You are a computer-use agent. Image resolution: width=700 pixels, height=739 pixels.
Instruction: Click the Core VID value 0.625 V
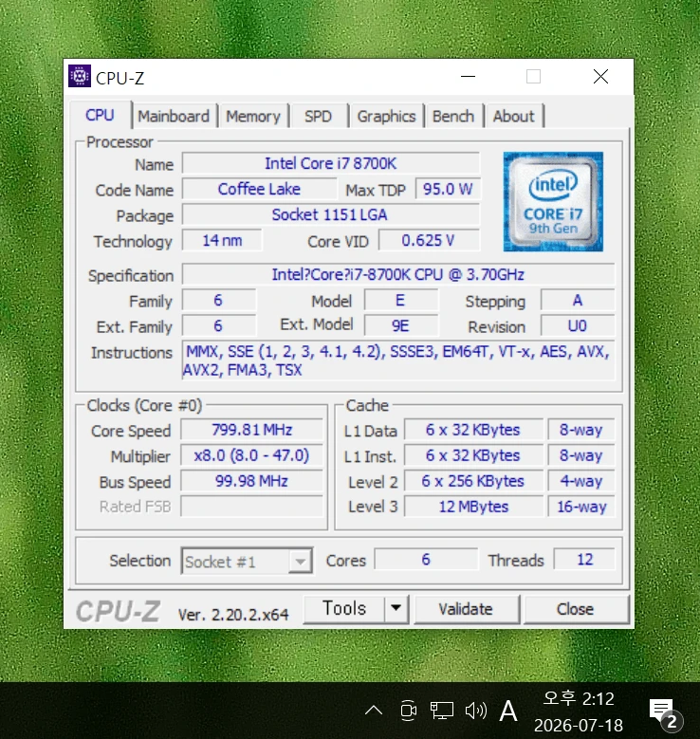click(x=429, y=240)
